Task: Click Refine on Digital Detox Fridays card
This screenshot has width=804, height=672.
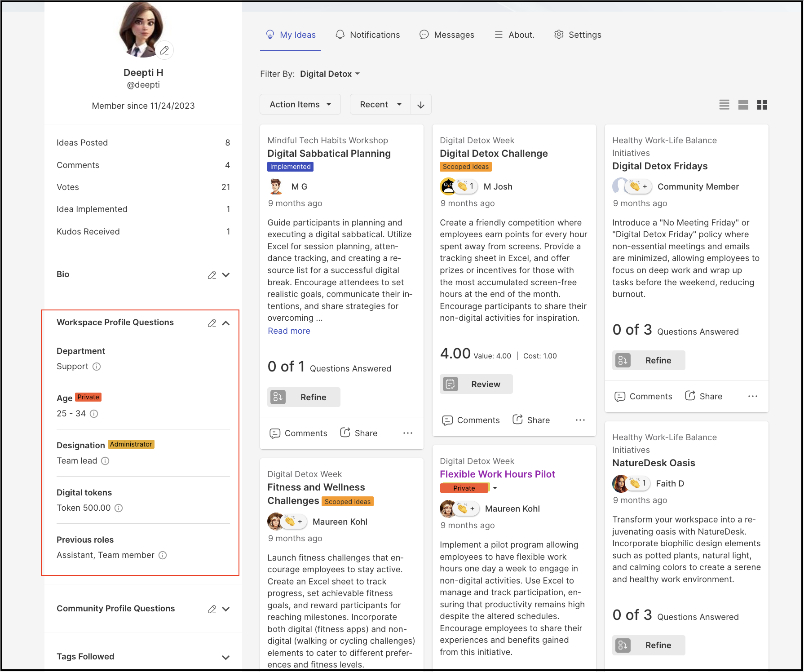Action: (x=649, y=360)
